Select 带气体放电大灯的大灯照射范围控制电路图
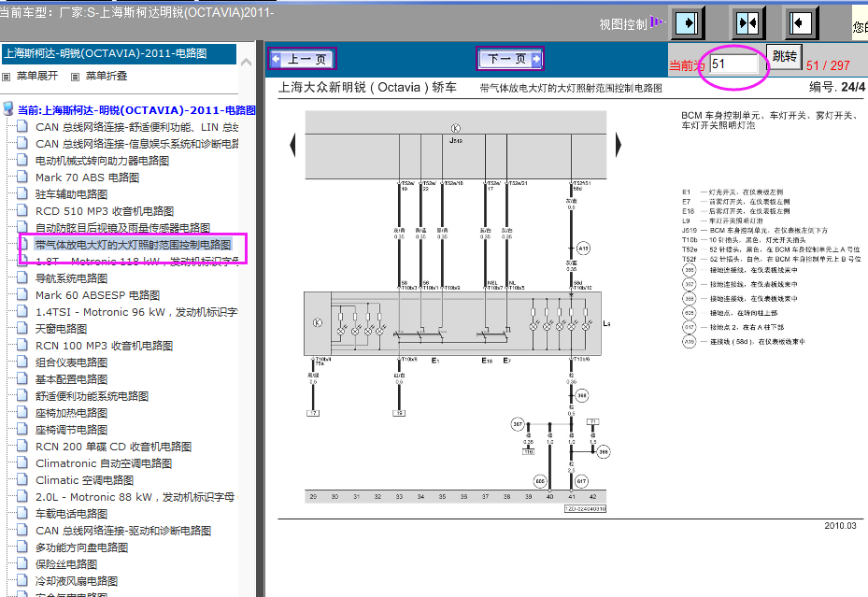 [x=133, y=245]
